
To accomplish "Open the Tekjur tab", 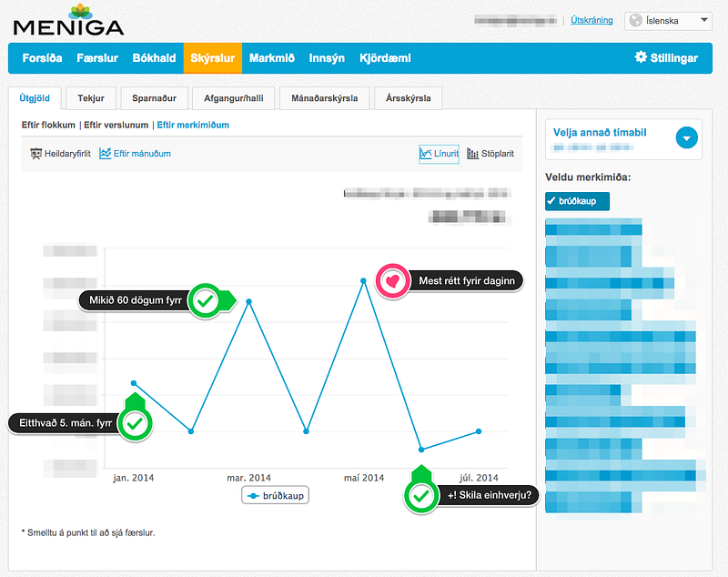I will (x=91, y=98).
